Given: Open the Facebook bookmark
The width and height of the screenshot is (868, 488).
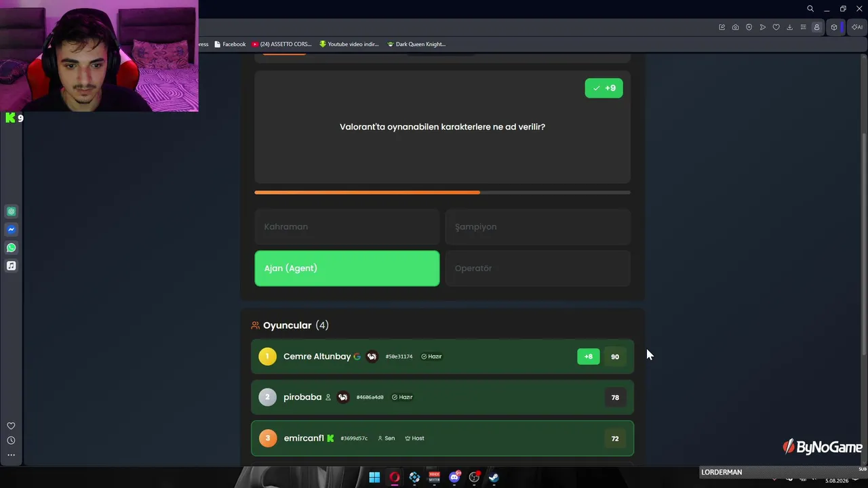Looking at the screenshot, I should tap(230, 44).
